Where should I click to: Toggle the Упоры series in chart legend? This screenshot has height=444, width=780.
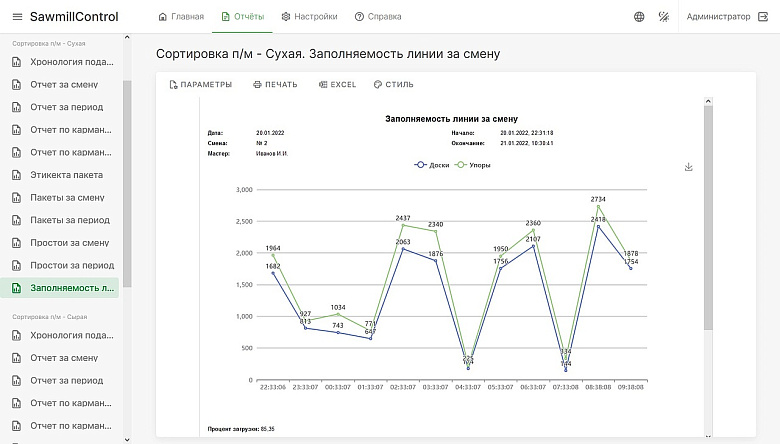point(473,165)
